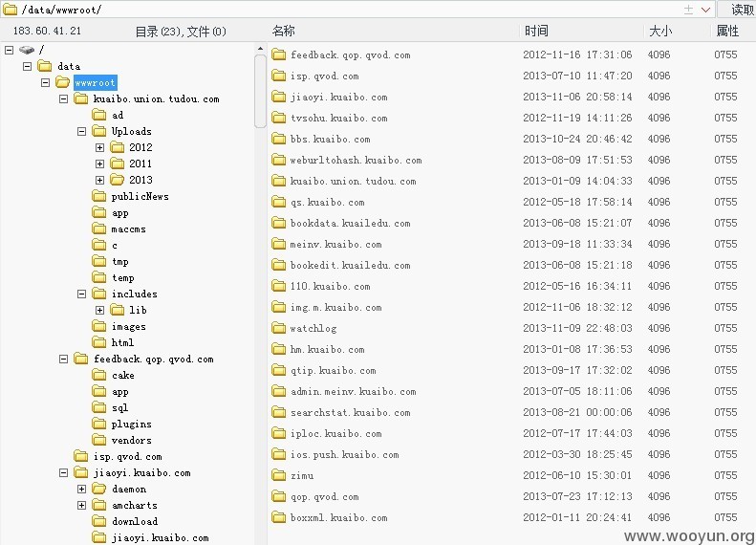The height and width of the screenshot is (545, 756).
Task: Click folder icon of tvsohu.kuaibo.com
Action: pyautogui.click(x=279, y=118)
